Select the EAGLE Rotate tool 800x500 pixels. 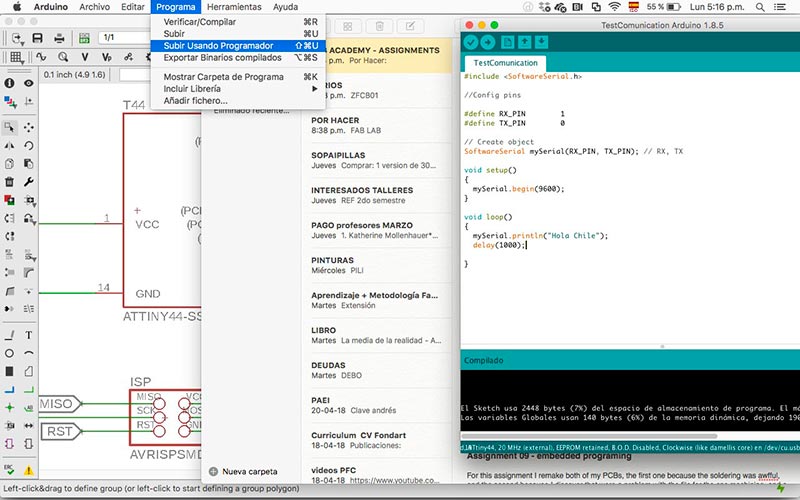pyautogui.click(x=29, y=145)
